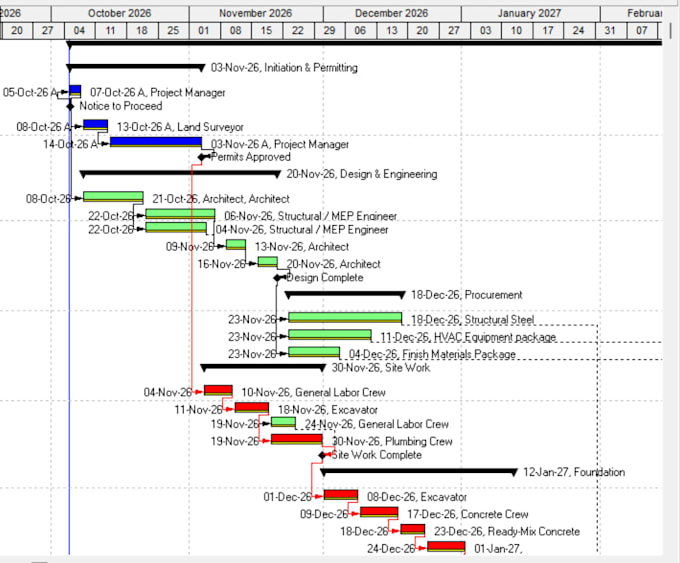This screenshot has width=680, height=563.
Task: Click the December 2026 timescale header
Action: (392, 13)
